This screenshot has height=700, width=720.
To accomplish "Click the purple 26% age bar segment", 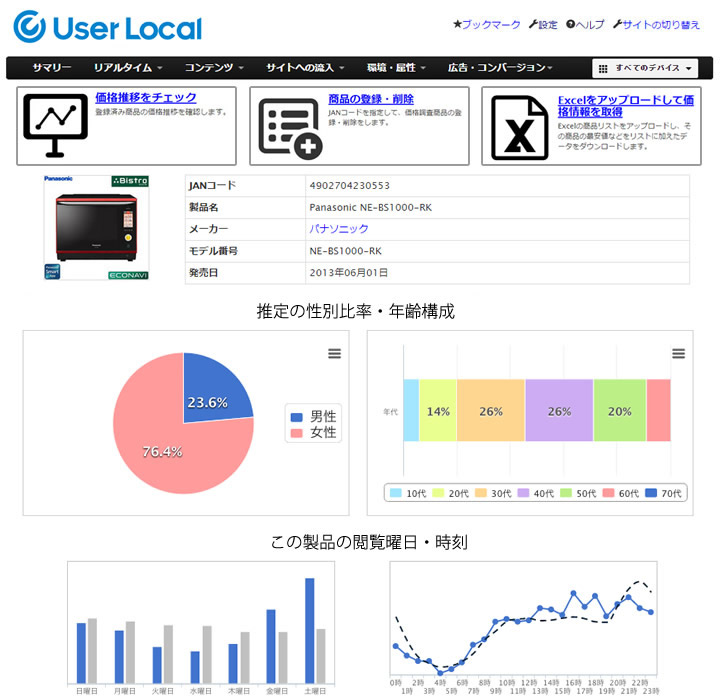I will 559,410.
